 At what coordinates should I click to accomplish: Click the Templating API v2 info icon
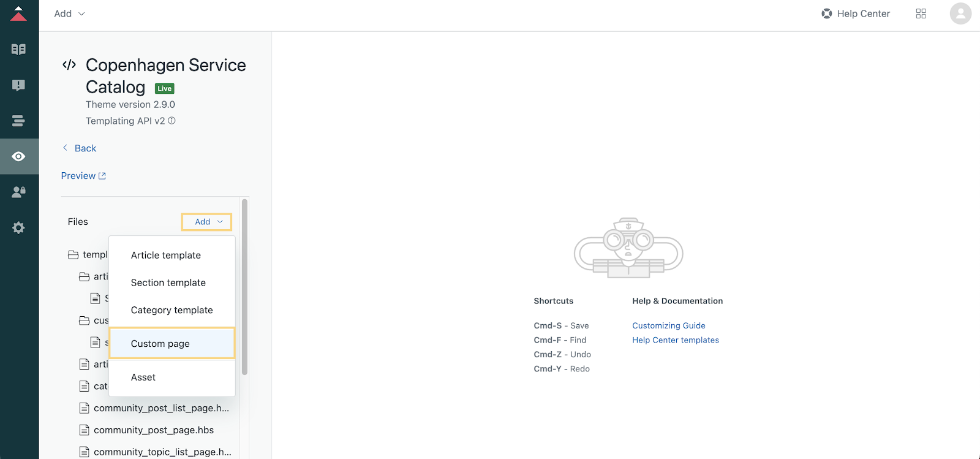[x=171, y=121]
